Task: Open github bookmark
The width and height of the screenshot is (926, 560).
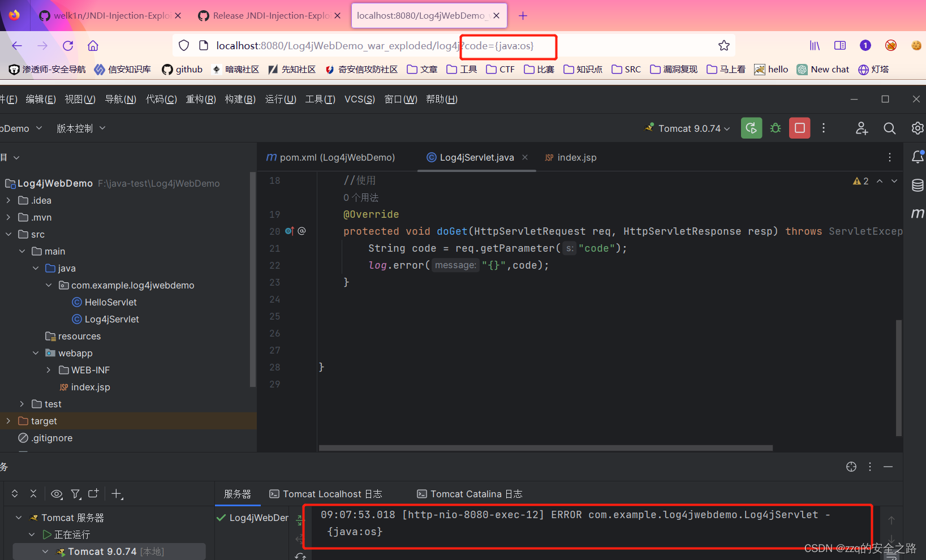Action: [182, 69]
